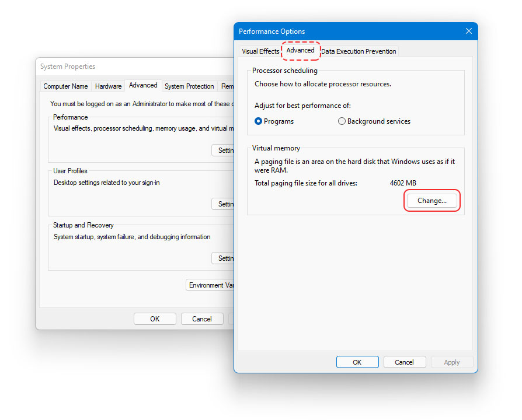Switch to the Visual Effects tab
The height and width of the screenshot is (420, 522).
[260, 51]
